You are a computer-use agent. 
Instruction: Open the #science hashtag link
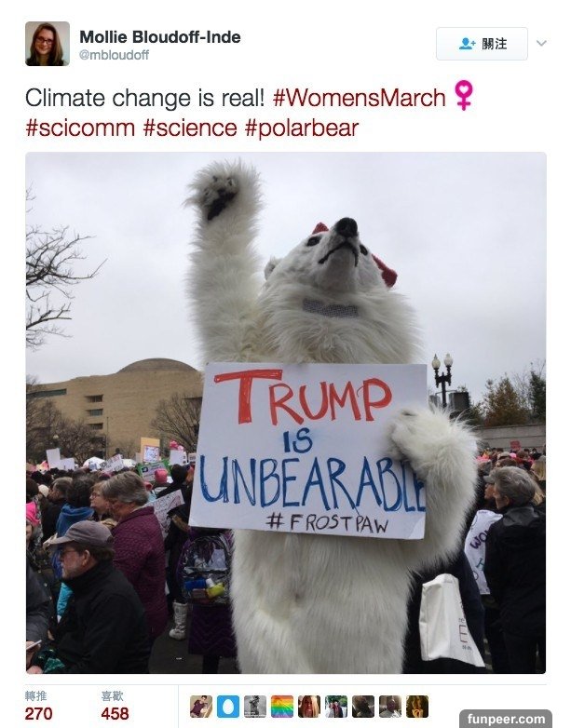[190, 128]
